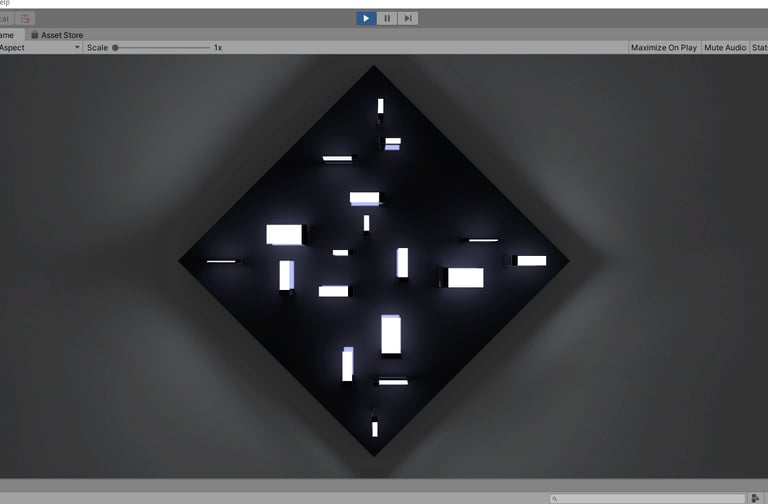Click the Pause button in the toolbar
The image size is (768, 504).
[387, 19]
